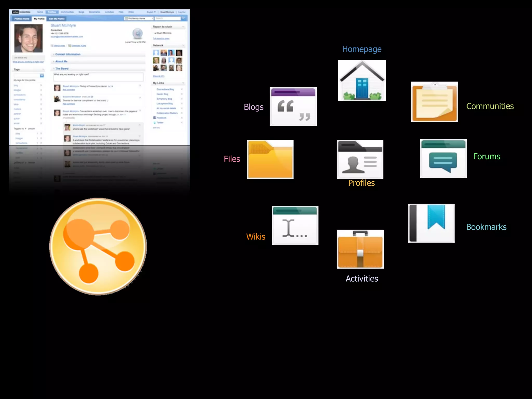This screenshot has height=399, width=532.
Task: Click the Quickr Blog link
Action: [x=162, y=94]
